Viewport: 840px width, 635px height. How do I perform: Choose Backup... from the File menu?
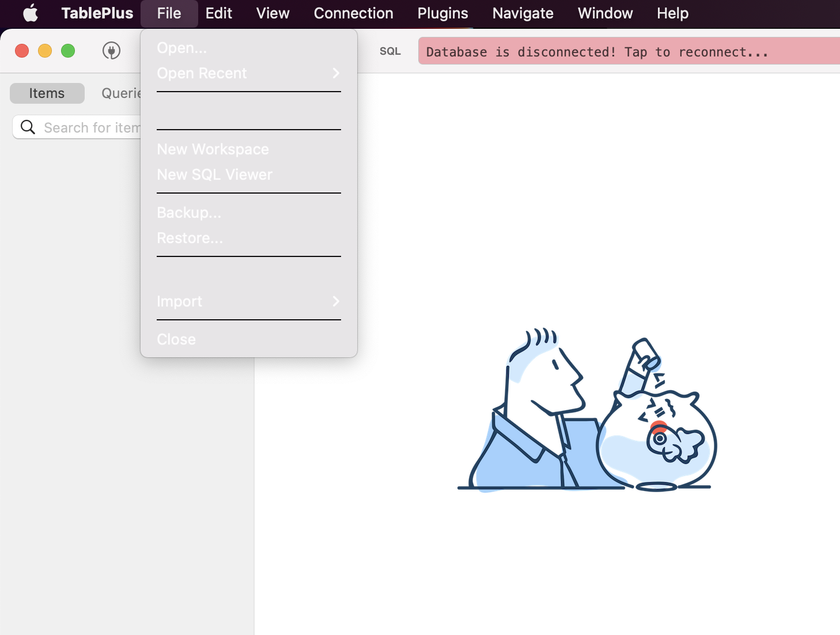pyautogui.click(x=249, y=213)
